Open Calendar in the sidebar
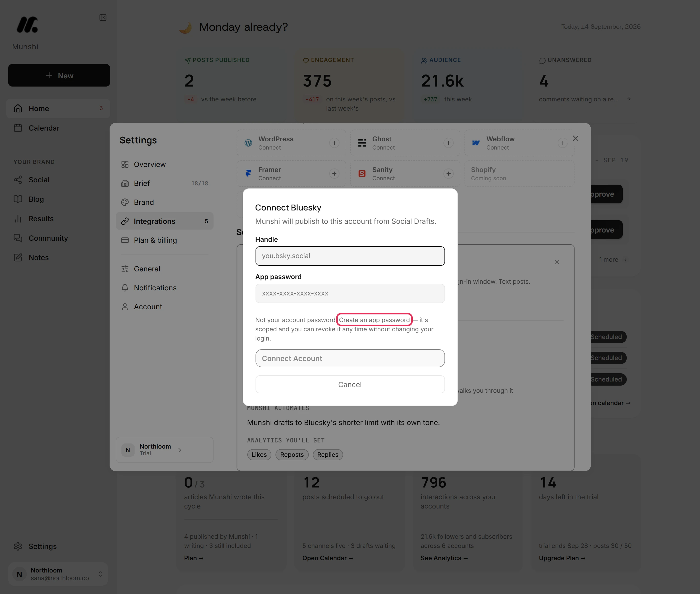 [58, 128]
